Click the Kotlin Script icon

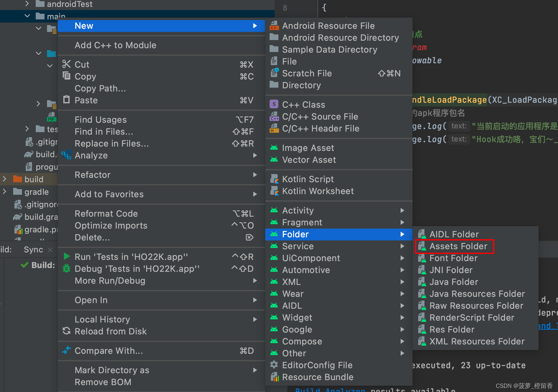[274, 179]
